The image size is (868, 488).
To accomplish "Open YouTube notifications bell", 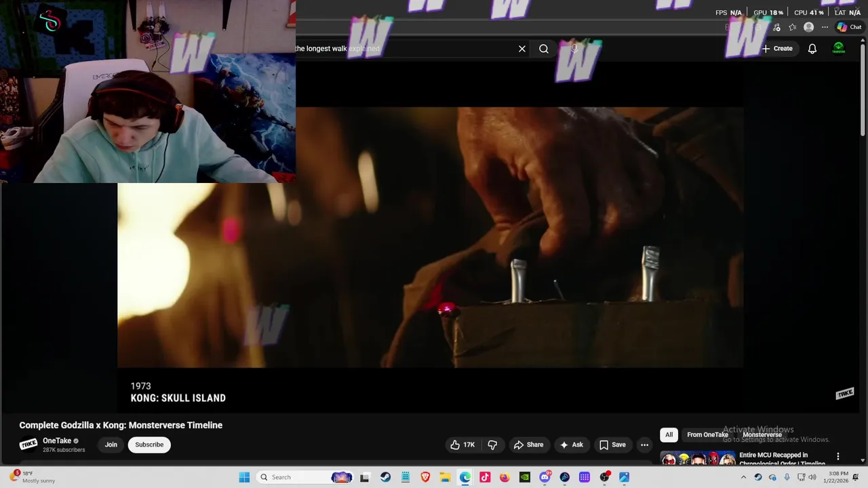I will [x=812, y=49].
